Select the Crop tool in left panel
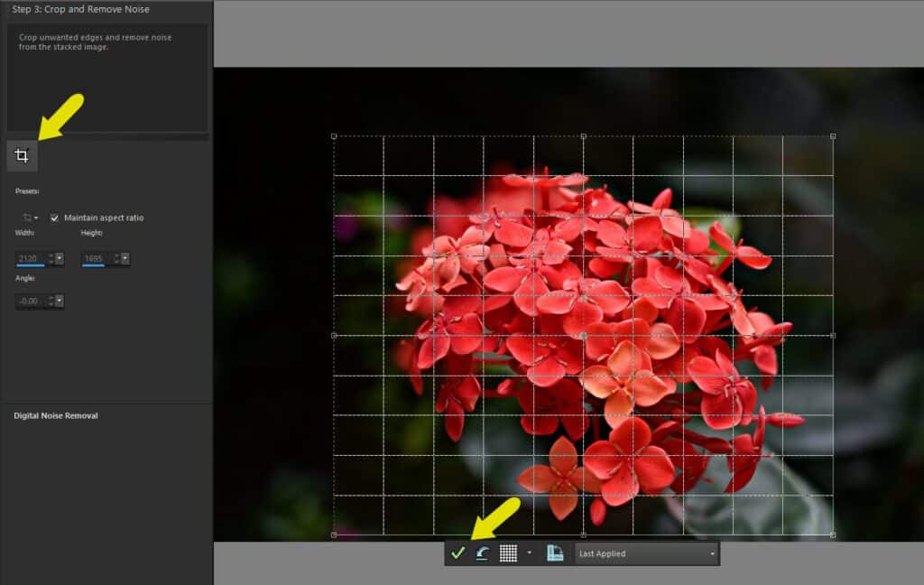The width and height of the screenshot is (924, 585). pyautogui.click(x=22, y=156)
